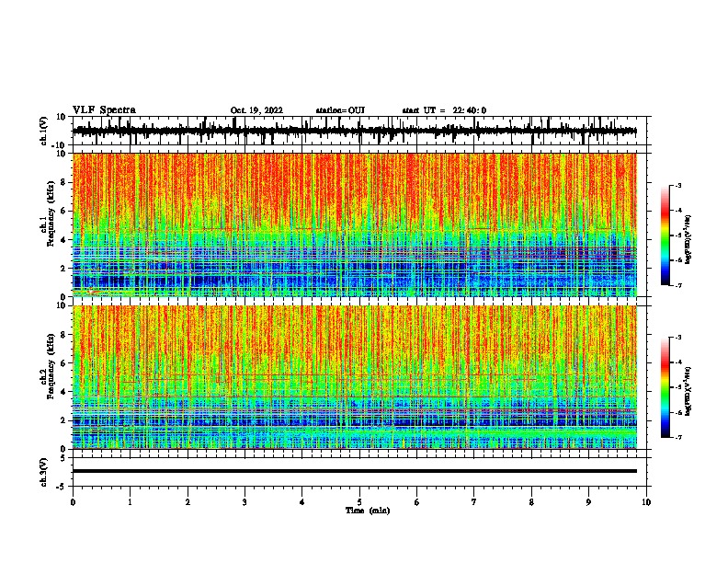Click the "7" tick on the time axis
Image resolution: width=728 pixels, height=563 pixels.
coord(474,502)
